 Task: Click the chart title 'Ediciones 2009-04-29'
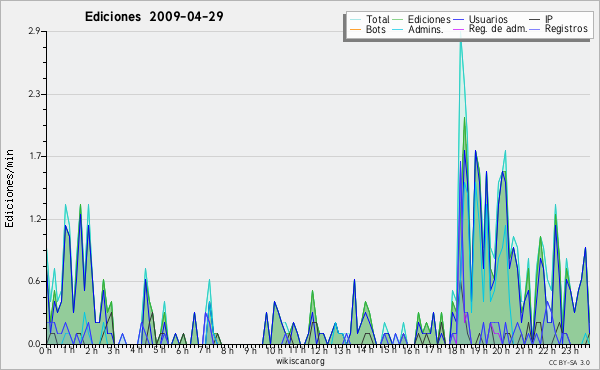pyautogui.click(x=154, y=16)
